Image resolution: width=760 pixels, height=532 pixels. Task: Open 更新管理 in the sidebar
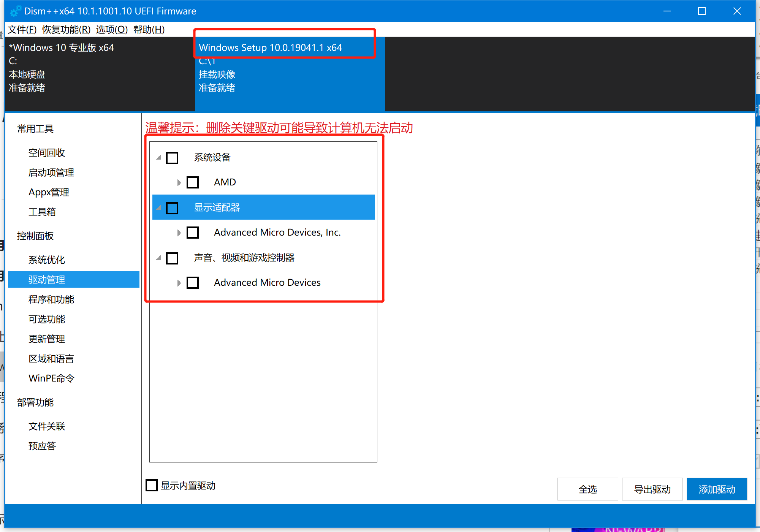click(47, 339)
